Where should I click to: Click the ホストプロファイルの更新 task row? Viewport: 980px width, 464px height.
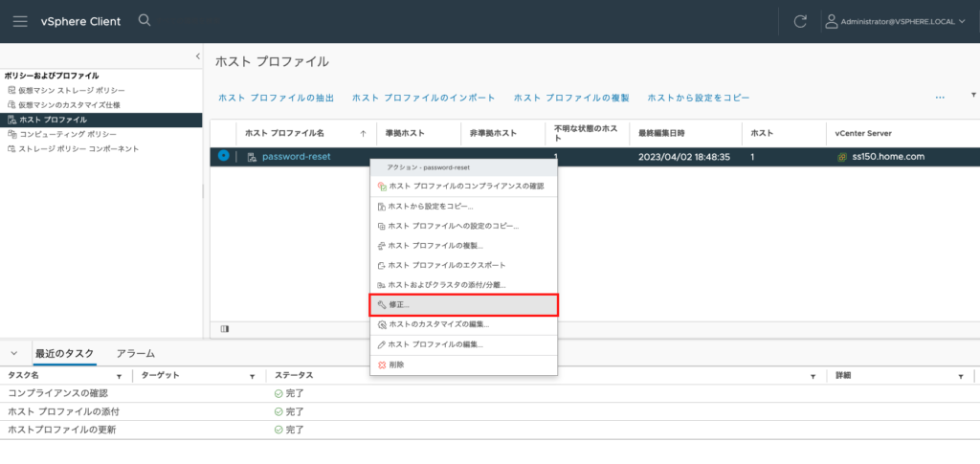490,430
